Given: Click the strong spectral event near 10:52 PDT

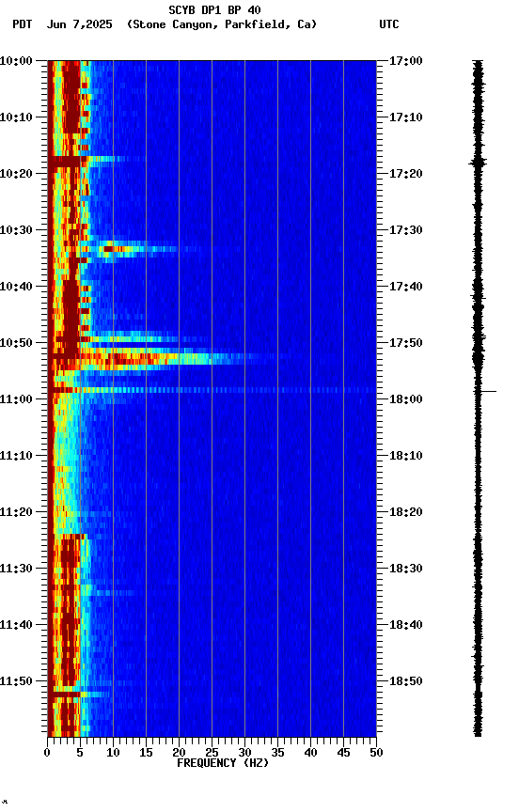Looking at the screenshot, I should pyautogui.click(x=155, y=358).
